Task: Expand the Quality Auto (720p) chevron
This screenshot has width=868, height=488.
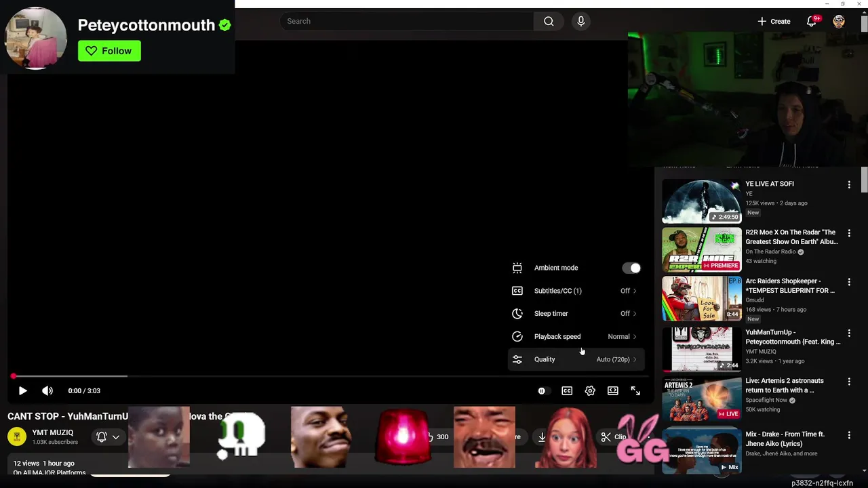Action: tap(635, 359)
